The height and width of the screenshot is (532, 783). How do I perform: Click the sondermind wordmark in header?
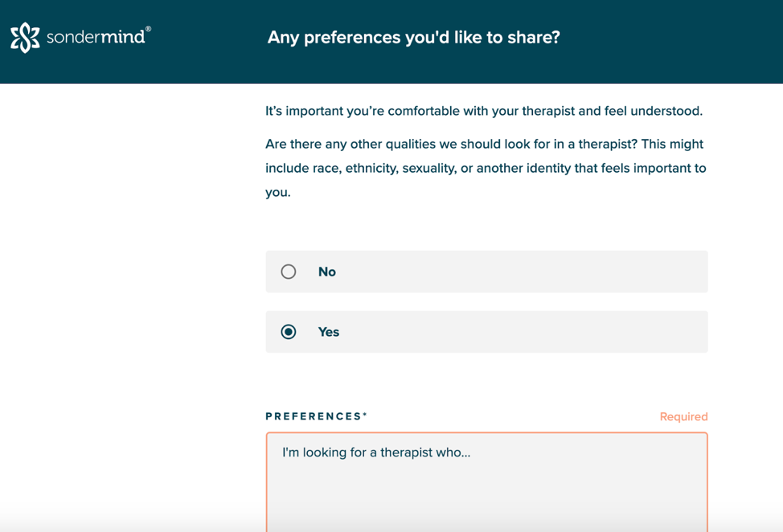coord(96,37)
